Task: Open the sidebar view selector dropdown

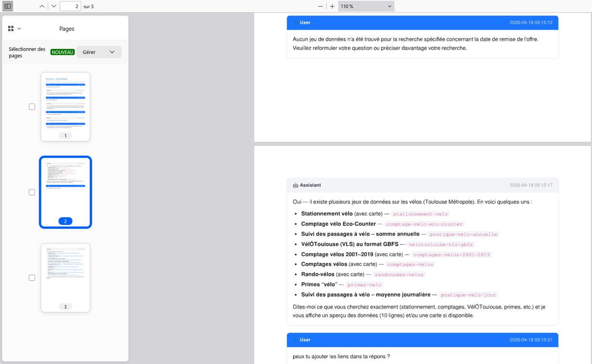Action: pyautogui.click(x=14, y=29)
